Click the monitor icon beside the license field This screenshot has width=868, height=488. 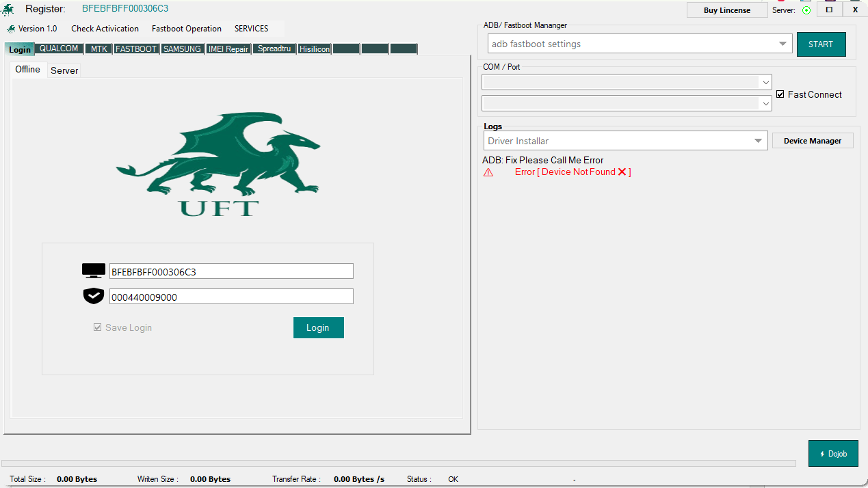point(94,271)
